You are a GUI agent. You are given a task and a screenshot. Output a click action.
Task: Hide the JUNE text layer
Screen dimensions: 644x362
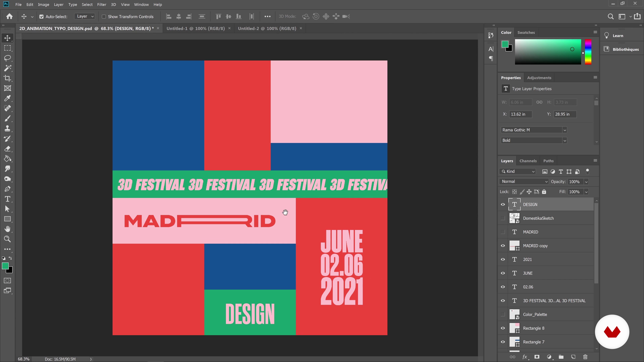point(503,273)
